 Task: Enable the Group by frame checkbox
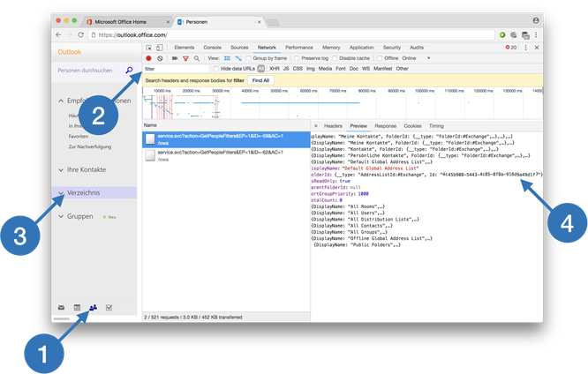point(248,58)
